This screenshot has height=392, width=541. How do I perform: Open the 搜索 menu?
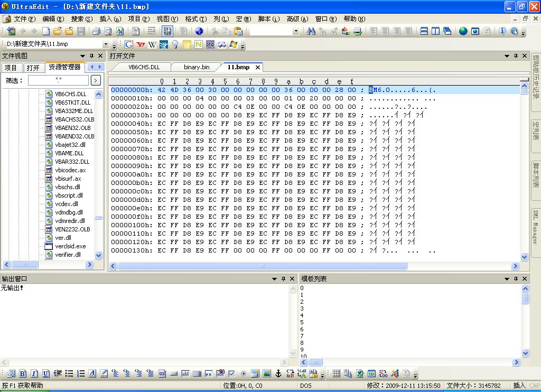pyautogui.click(x=81, y=18)
